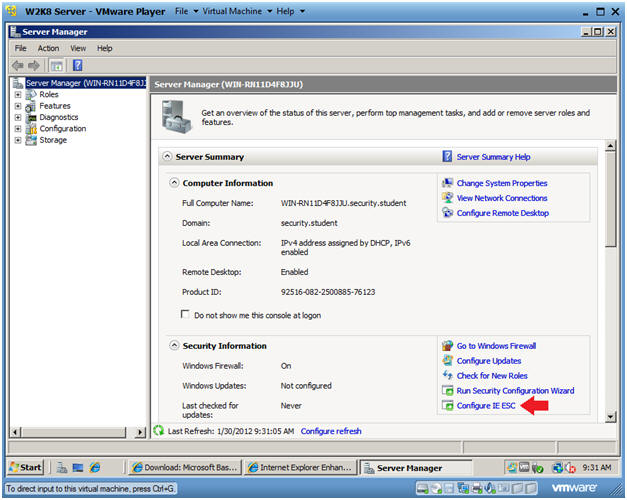
Task: Expand the Roles tree node
Action: (18, 94)
